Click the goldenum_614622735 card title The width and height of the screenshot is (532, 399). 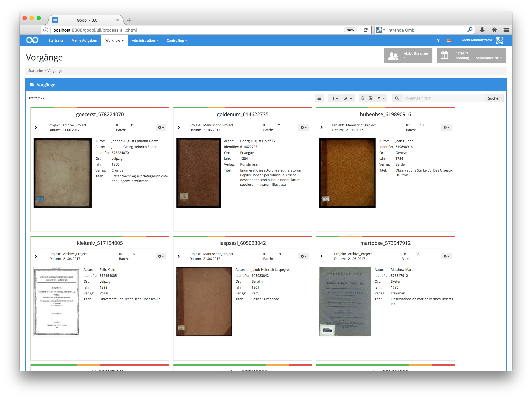click(243, 114)
